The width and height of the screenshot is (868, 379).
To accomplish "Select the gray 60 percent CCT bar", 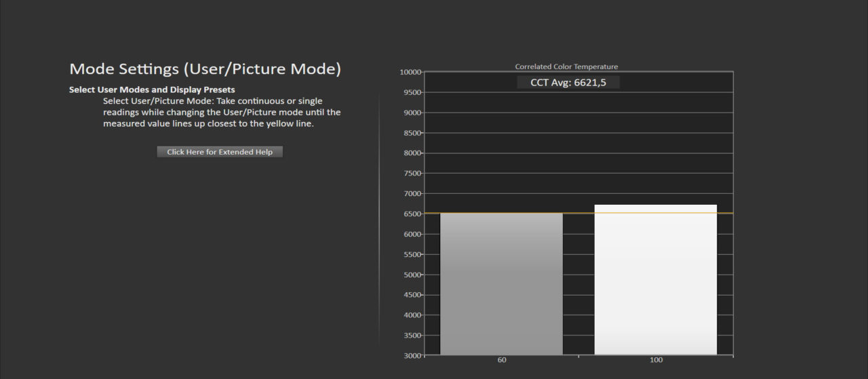I will [501, 283].
